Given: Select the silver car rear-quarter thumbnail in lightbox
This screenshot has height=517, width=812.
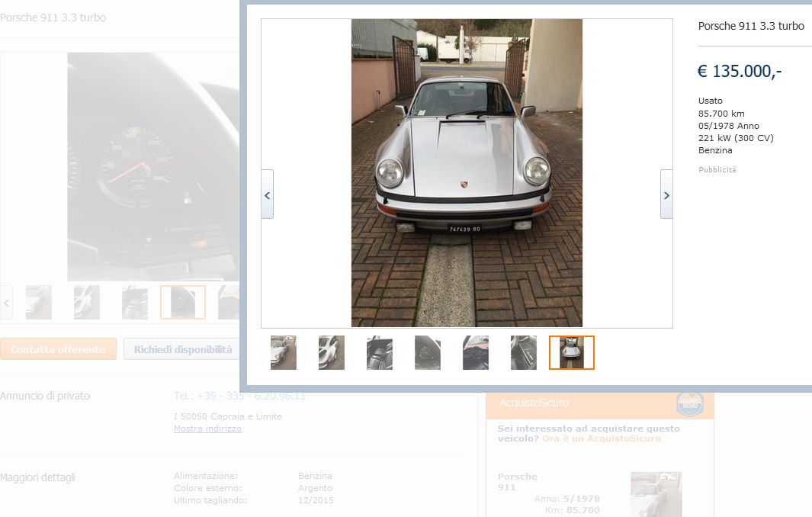Looking at the screenshot, I should (x=332, y=353).
